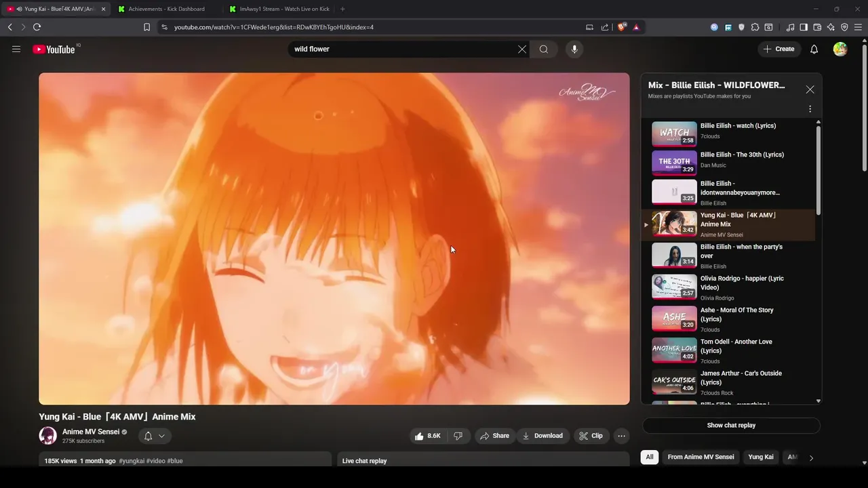Open the extensions puzzle-piece menu
Image resolution: width=868 pixels, height=488 pixels.
[x=755, y=27]
